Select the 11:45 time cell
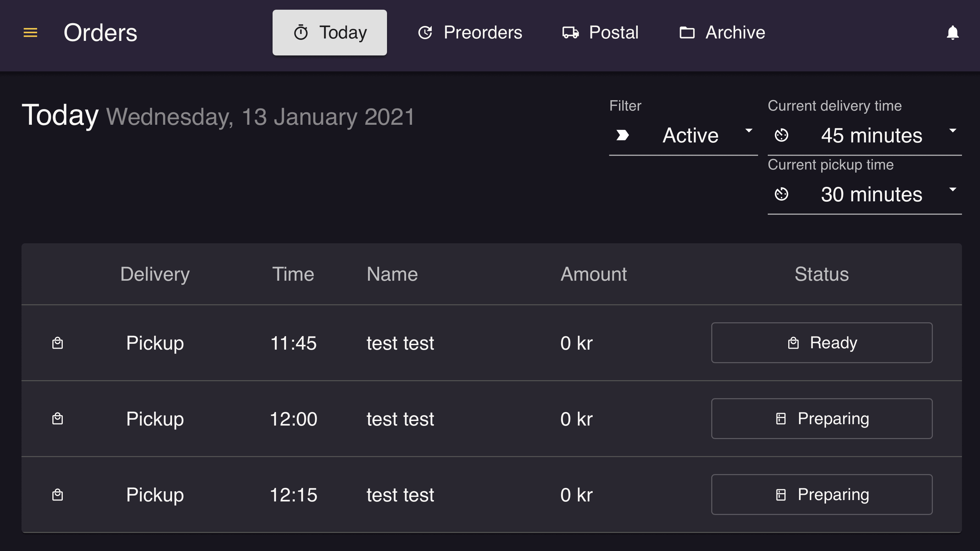 pos(293,343)
